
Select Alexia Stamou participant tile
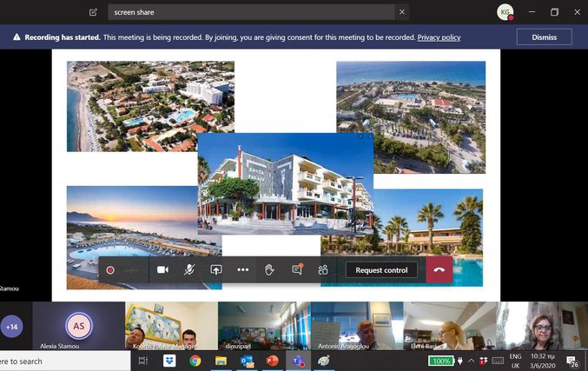pyautogui.click(x=79, y=326)
